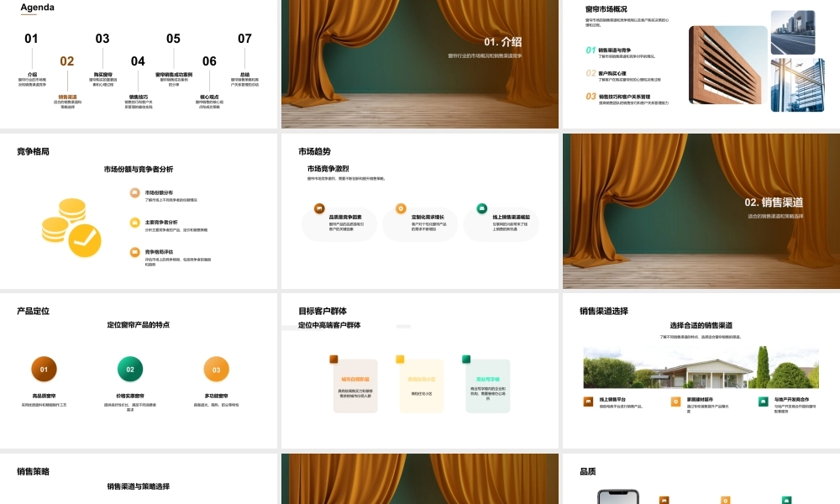This screenshot has height=504, width=840.
Task: Click the green 02 circle in 产品定位
Action: [x=130, y=369]
